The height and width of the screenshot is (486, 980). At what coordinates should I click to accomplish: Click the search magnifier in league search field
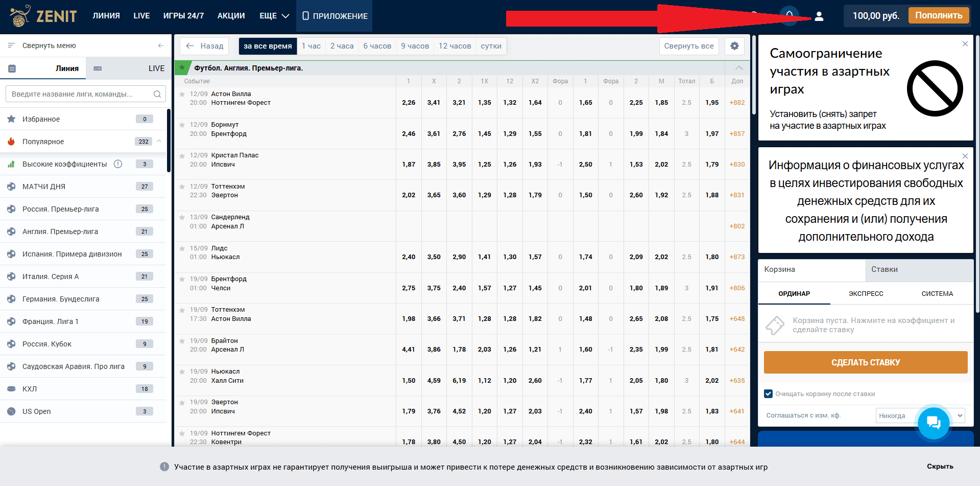tap(157, 94)
